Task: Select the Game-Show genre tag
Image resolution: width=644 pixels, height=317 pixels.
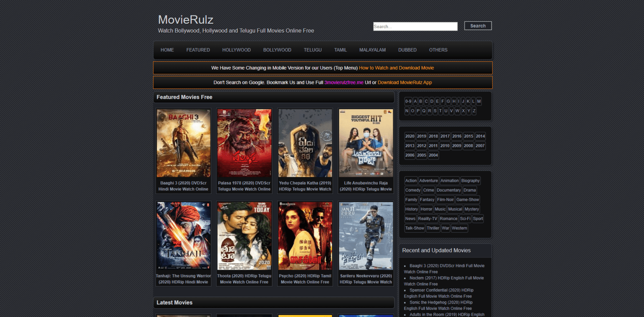Action: [467, 200]
